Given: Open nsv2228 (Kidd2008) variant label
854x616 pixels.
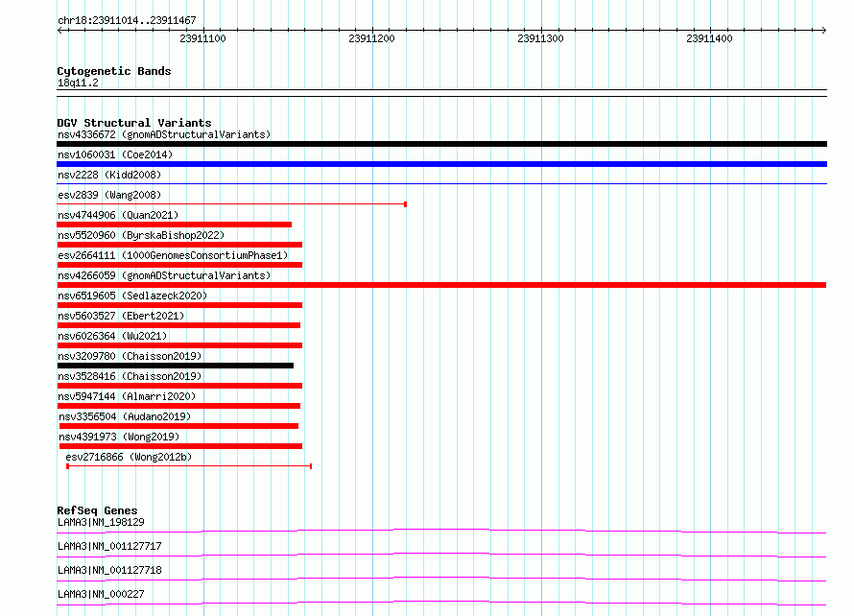Looking at the screenshot, I should pyautogui.click(x=109, y=175).
